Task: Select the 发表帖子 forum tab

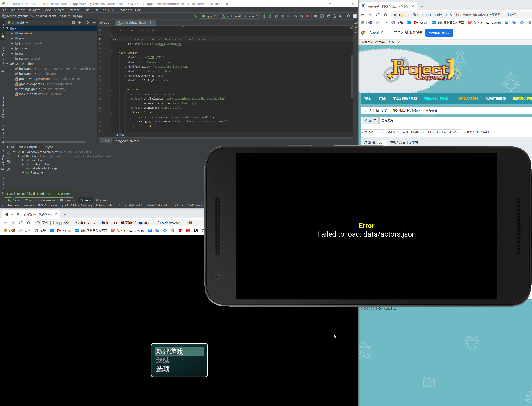Action: pyautogui.click(x=370, y=121)
